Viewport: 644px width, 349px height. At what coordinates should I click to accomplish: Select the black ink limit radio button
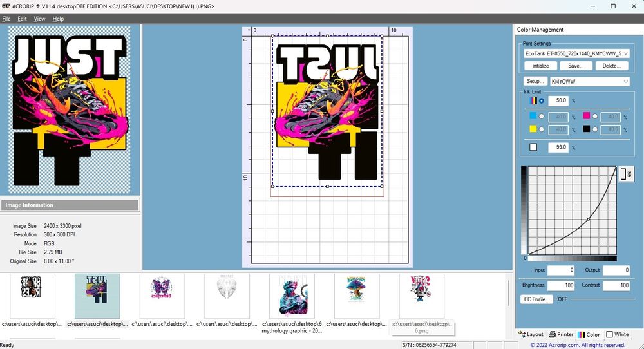coord(594,129)
